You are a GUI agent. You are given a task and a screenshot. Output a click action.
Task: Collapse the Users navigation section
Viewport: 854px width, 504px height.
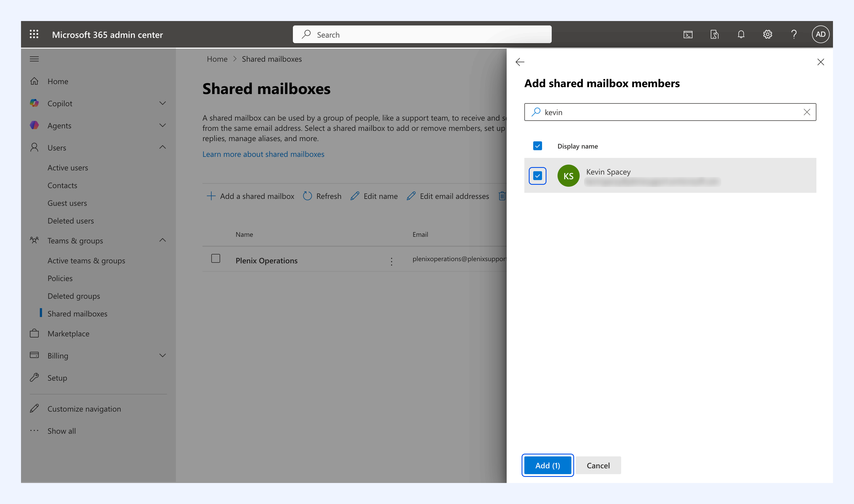(163, 147)
